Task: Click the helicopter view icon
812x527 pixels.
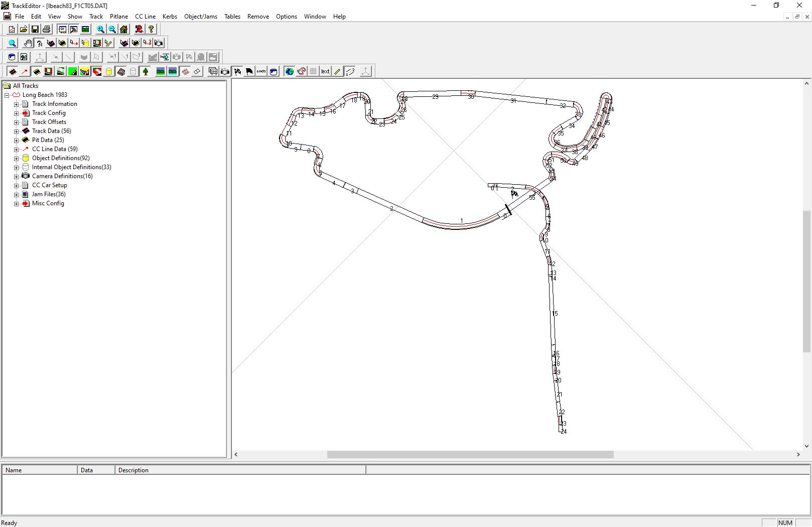Action: pyautogui.click(x=165, y=57)
